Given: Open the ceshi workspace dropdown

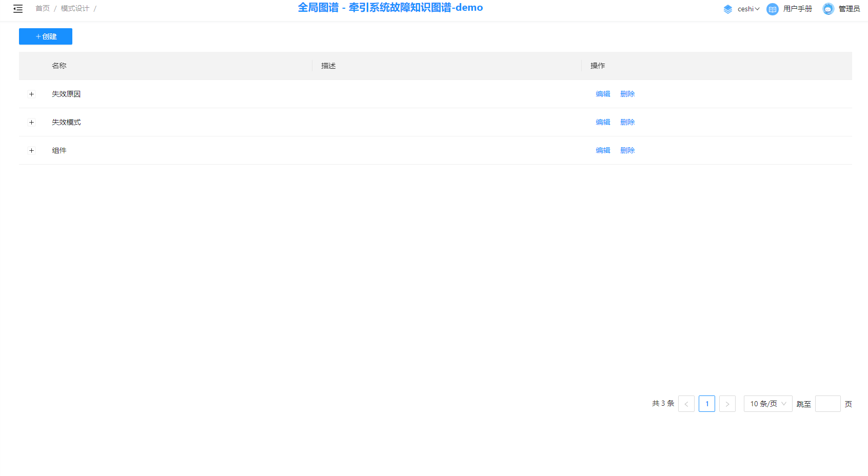Looking at the screenshot, I should (748, 9).
